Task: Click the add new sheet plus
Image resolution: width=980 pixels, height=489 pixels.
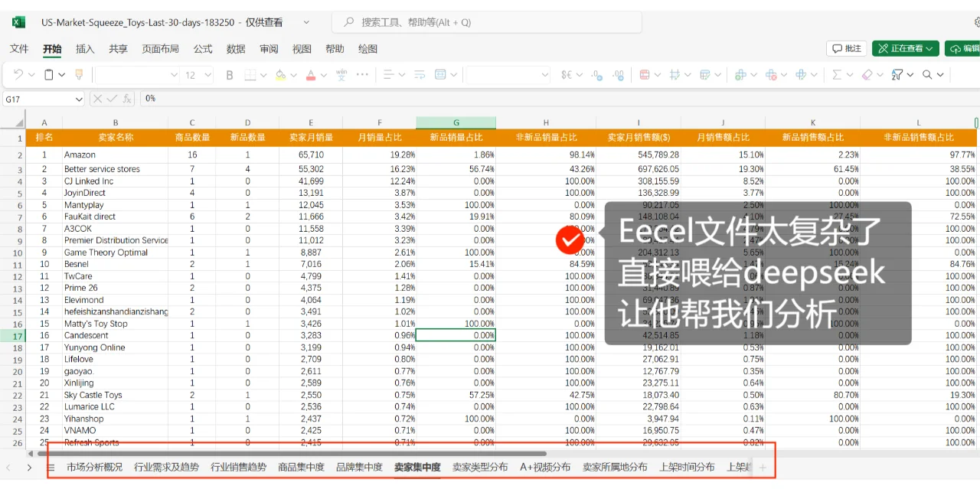Action: click(763, 467)
